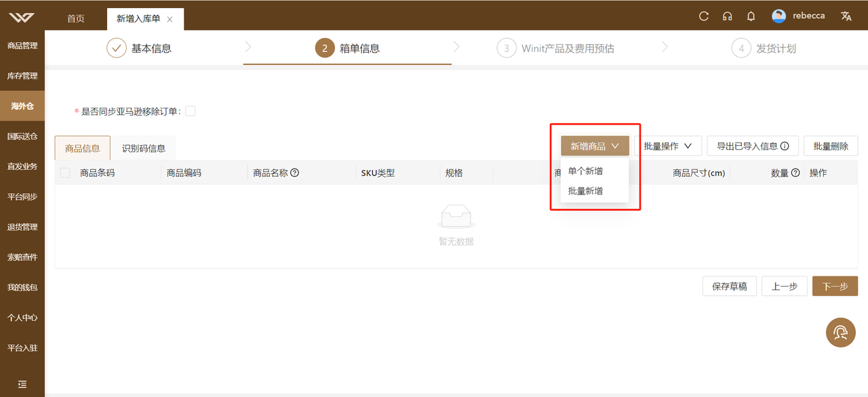This screenshot has height=397, width=868.
Task: Go to step 3 Winit产品及费用预估
Action: click(555, 48)
